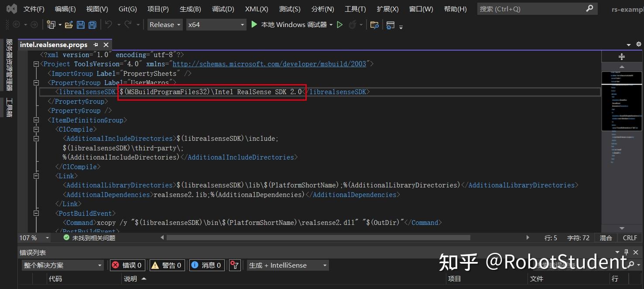
Task: Open the 工具箱 side panel tab
Action: point(9,107)
